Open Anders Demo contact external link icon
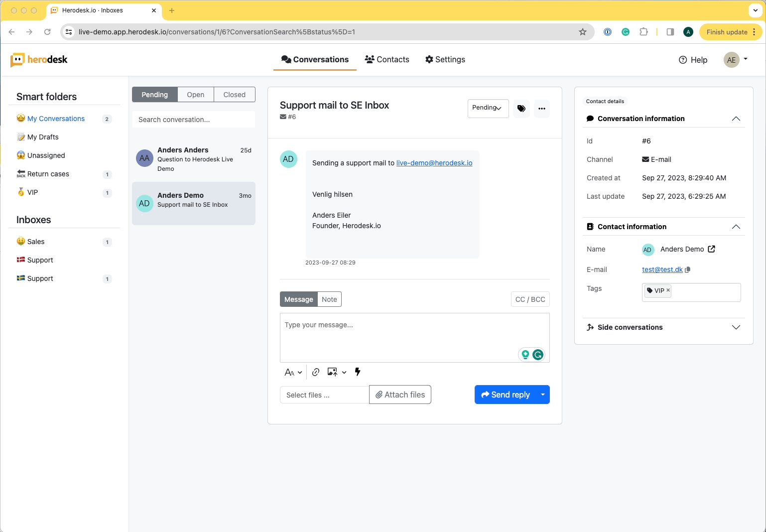This screenshot has height=532, width=766. coord(711,249)
